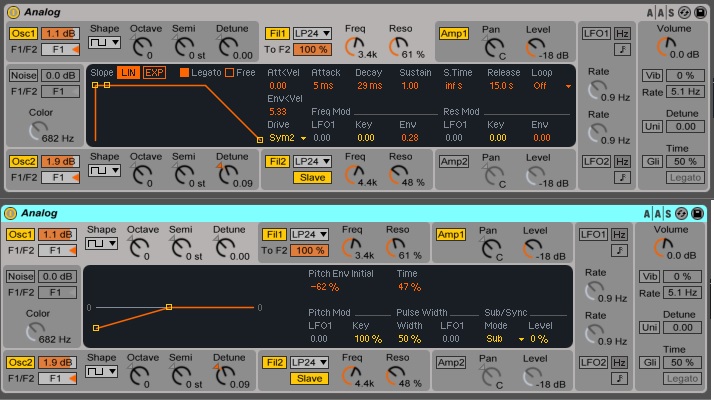Toggle Osc2 in top Analog
The width and height of the screenshot is (714, 400).
pos(23,161)
